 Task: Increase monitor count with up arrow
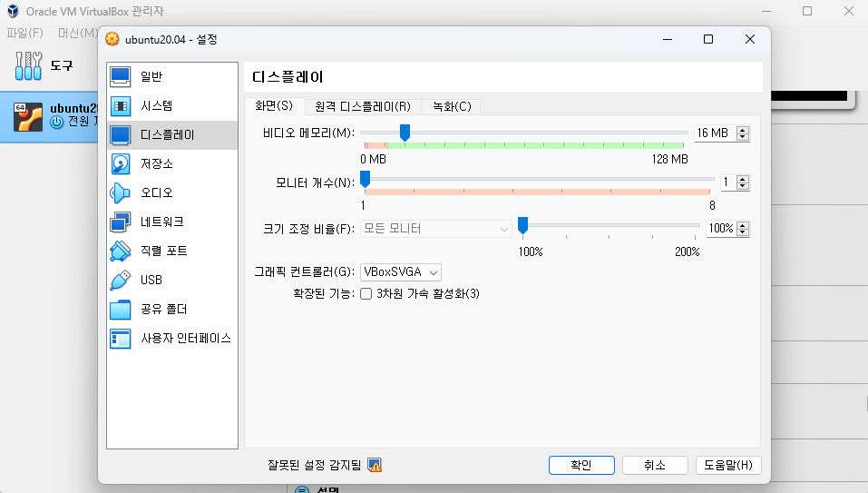(x=743, y=179)
